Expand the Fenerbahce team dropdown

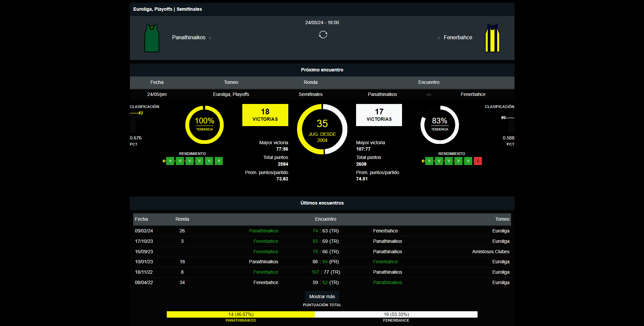[x=439, y=38]
